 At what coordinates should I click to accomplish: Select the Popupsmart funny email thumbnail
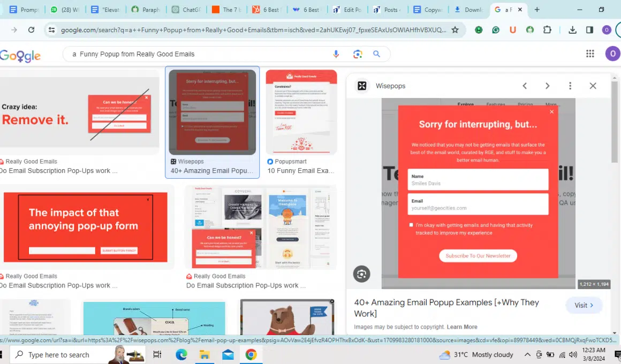click(301, 112)
